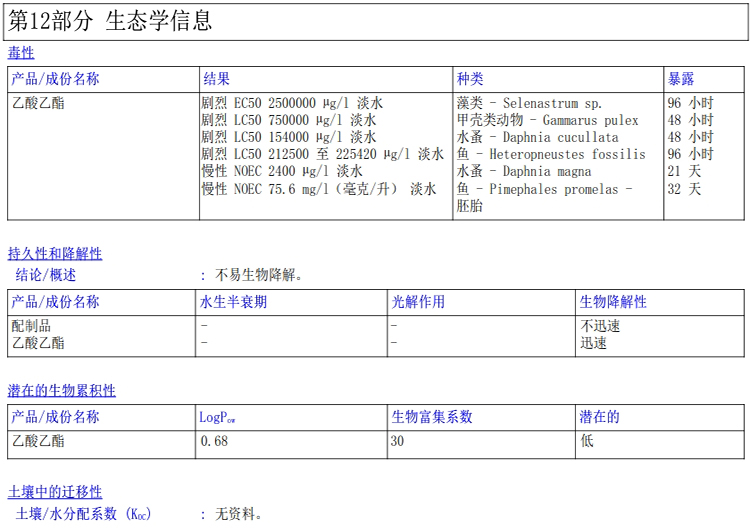Select the 配制品 row label
The width and height of the screenshot is (750, 529).
31,326
